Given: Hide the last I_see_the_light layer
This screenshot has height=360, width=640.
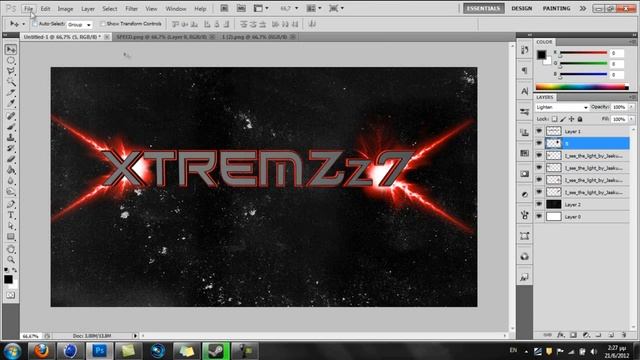Looking at the screenshot, I should [539, 192].
